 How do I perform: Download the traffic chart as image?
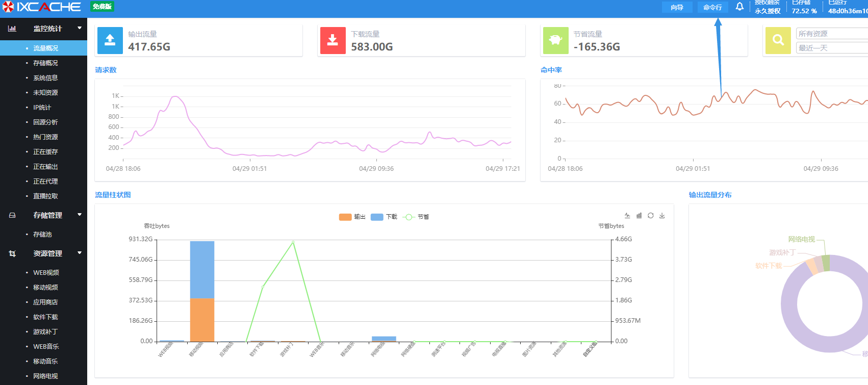(662, 216)
